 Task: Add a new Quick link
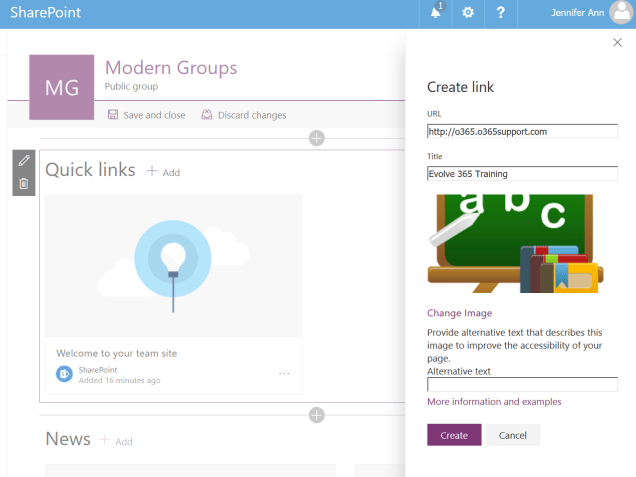[163, 172]
